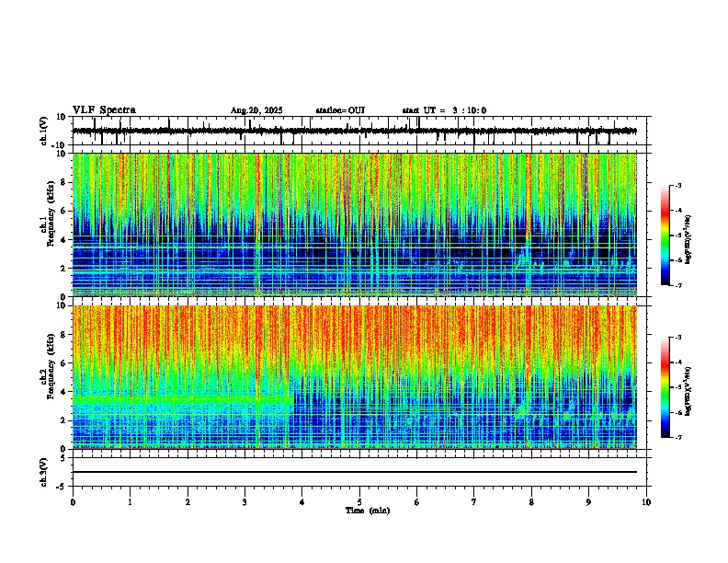Click the "6" kHz tick on ch.2 frequency axis

tap(64, 363)
